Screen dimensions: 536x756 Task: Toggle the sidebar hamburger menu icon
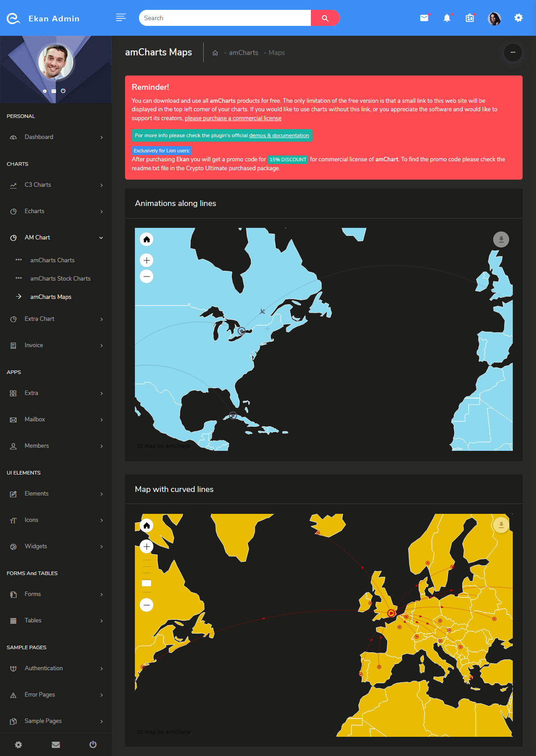pos(121,17)
